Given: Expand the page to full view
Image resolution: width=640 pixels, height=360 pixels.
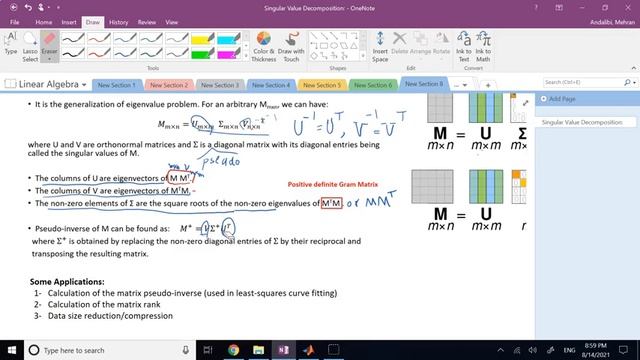Looking at the screenshot, I should click(525, 103).
